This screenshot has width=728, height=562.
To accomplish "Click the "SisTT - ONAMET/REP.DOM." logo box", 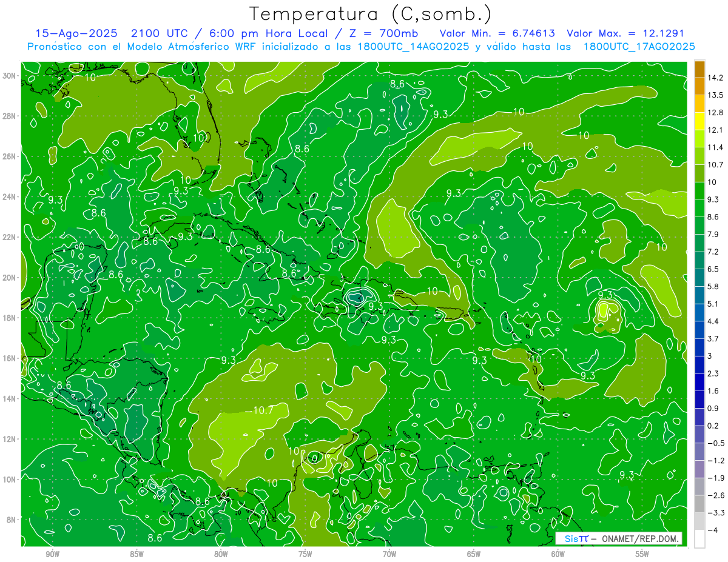I will coord(619,538).
